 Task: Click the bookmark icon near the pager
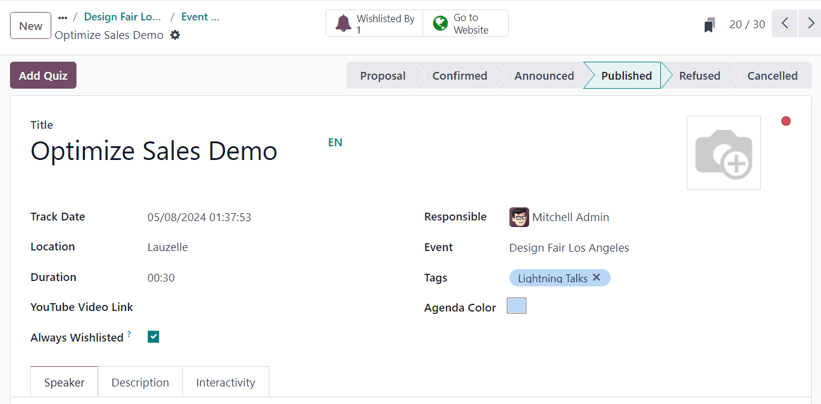coord(709,25)
